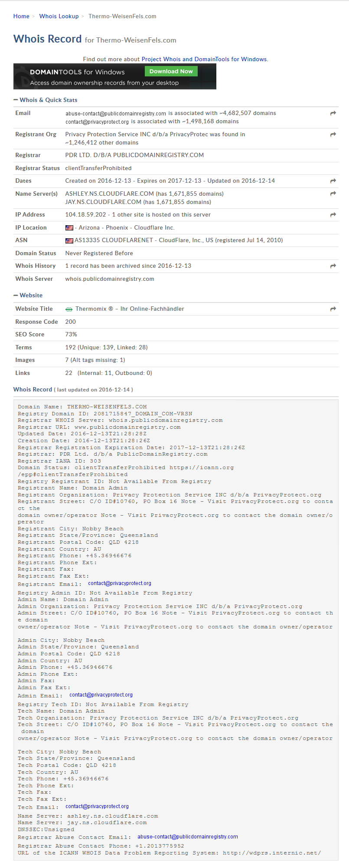
Task: Click 'Created on 2016-12-13' dates value
Action: (98, 181)
